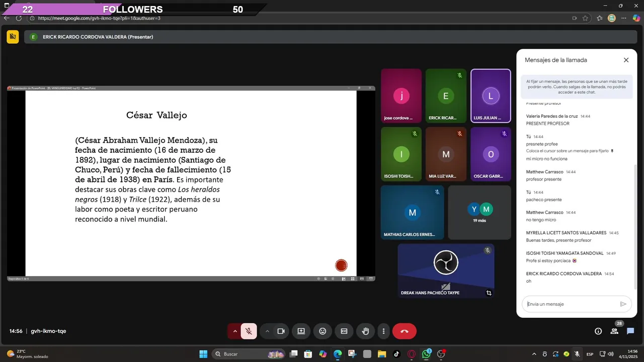The image size is (644, 362).
Task: Turn on closed captions
Action: click(344, 331)
